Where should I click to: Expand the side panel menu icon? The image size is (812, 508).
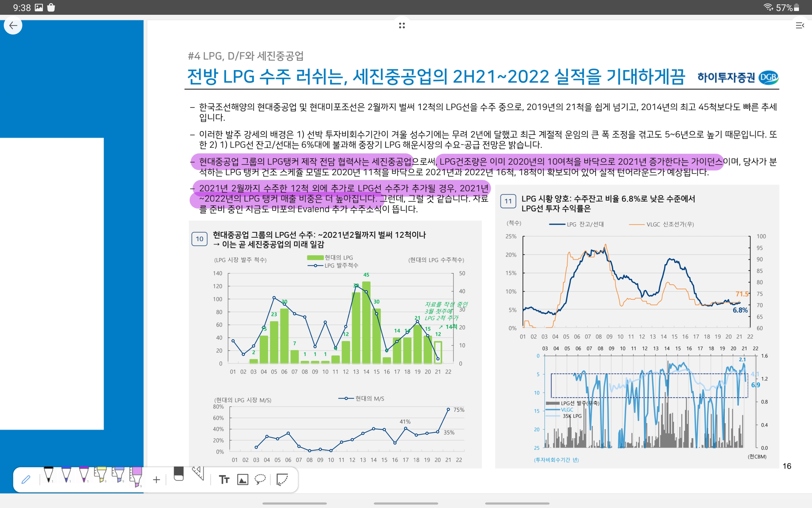800,26
